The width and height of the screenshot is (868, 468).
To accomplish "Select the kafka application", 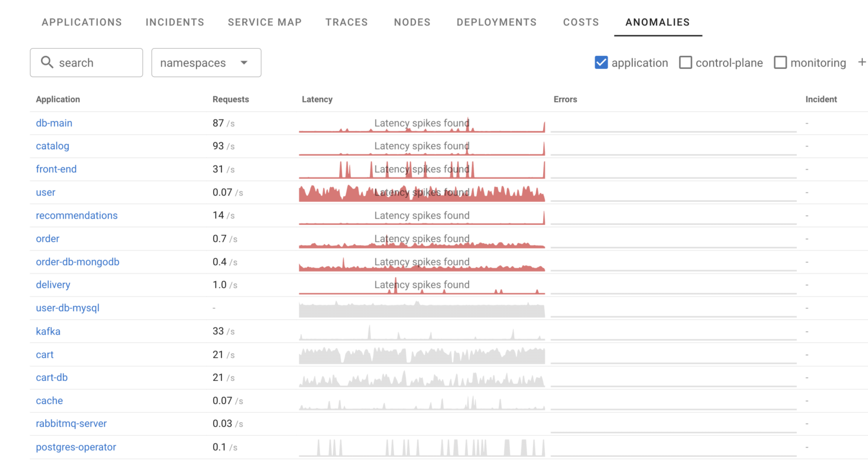I will [x=48, y=331].
